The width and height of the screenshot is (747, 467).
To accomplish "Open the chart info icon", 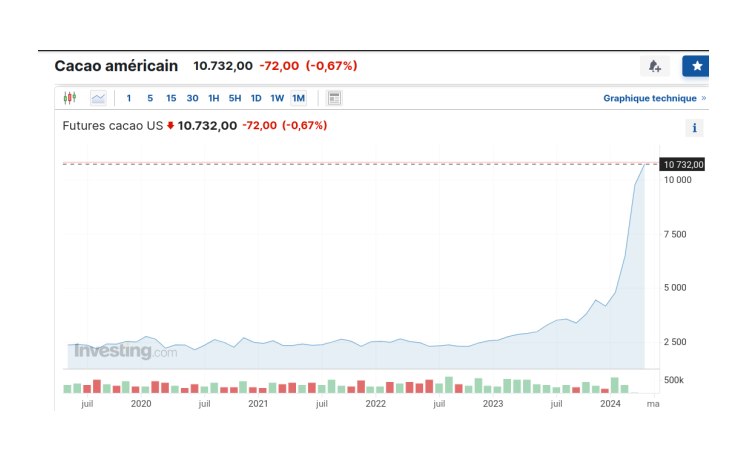I will 694,128.
